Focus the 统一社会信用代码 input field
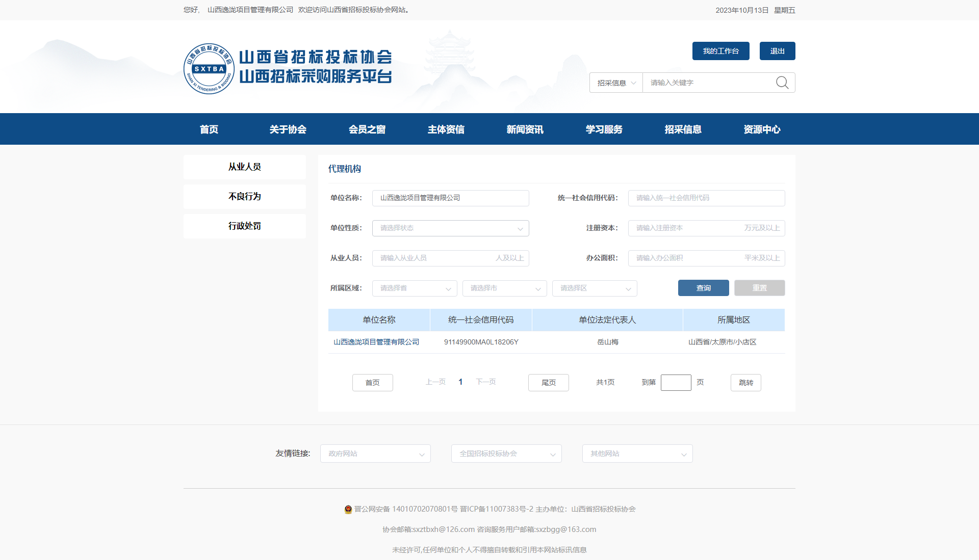Screen dimensions: 979x560 [x=707, y=198]
